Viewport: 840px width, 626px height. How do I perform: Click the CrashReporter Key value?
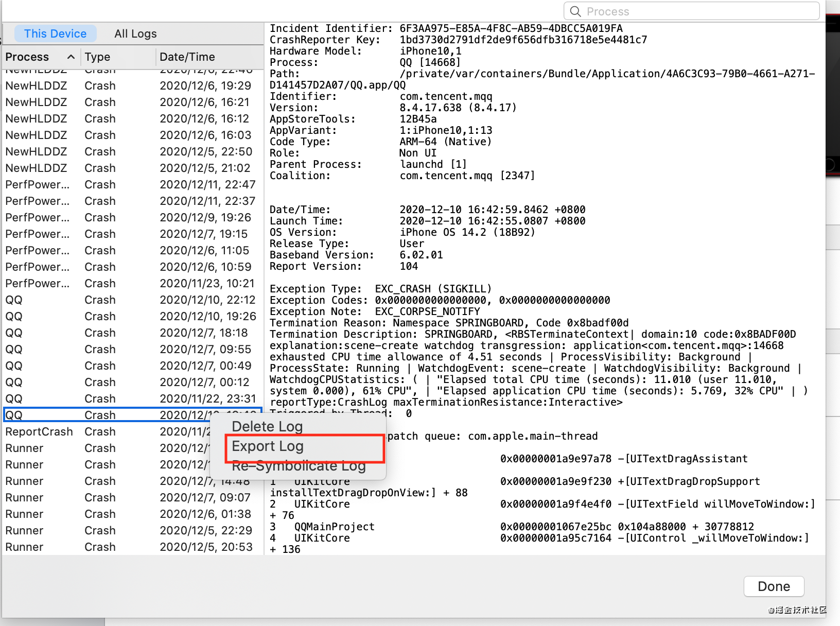point(523,40)
